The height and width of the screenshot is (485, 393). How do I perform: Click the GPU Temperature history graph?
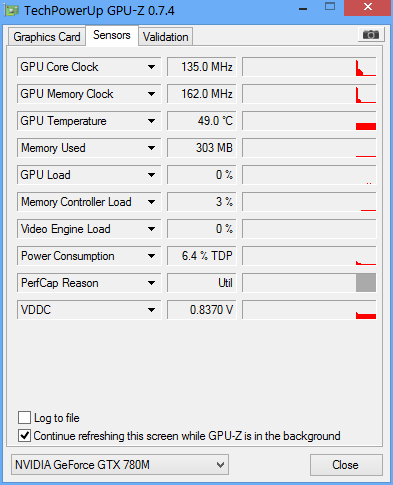click(x=309, y=121)
